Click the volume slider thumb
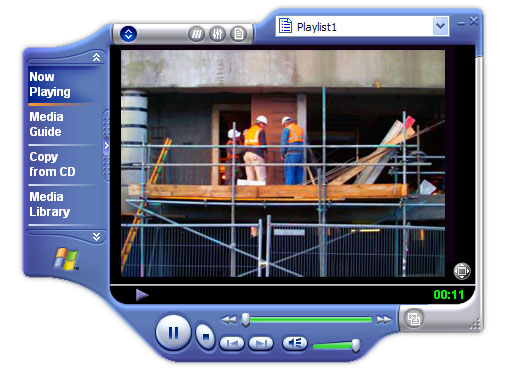This screenshot has height=370, width=510. 356,346
